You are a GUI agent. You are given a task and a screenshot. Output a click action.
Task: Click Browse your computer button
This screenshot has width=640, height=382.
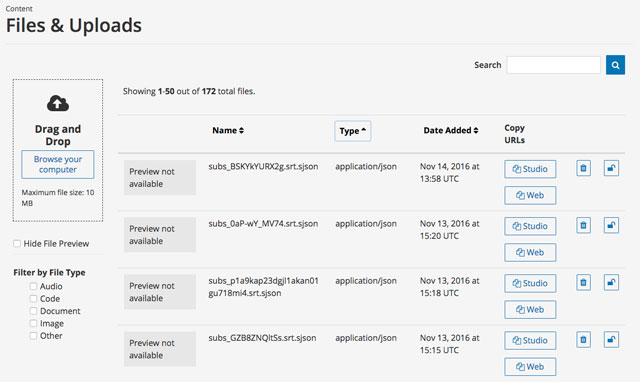click(x=58, y=164)
